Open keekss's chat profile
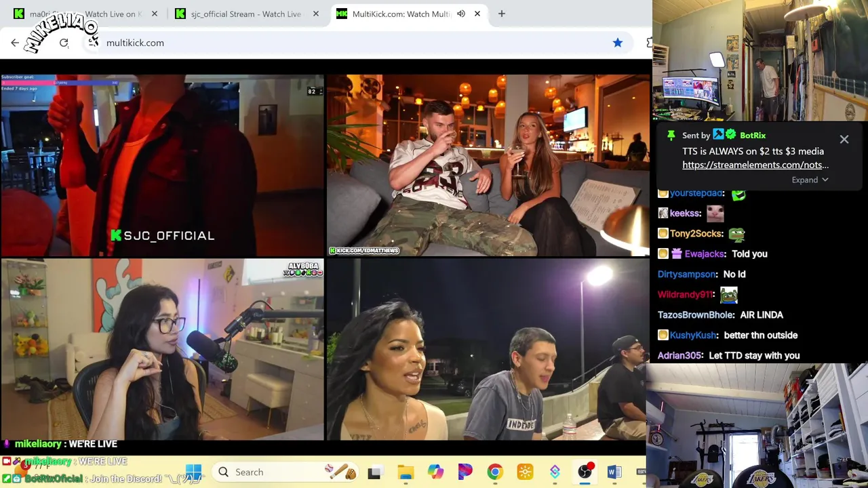This screenshot has height=488, width=868. (685, 213)
